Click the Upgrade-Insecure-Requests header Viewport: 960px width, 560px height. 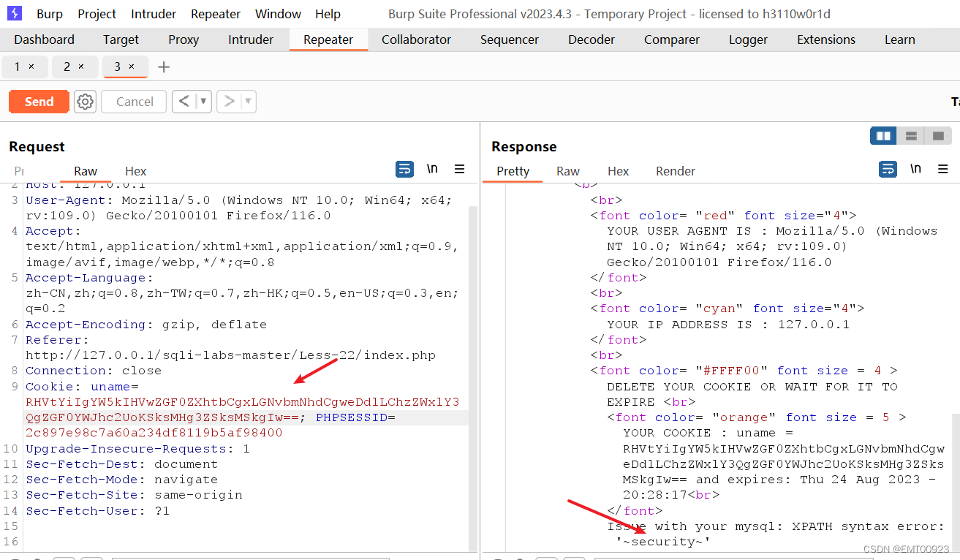click(137, 449)
